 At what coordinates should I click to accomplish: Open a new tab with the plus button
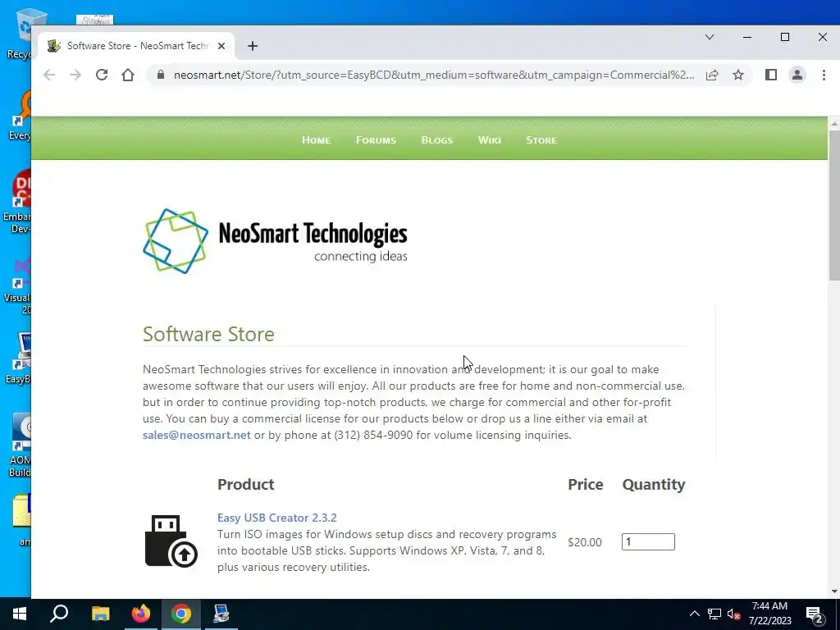(x=253, y=46)
